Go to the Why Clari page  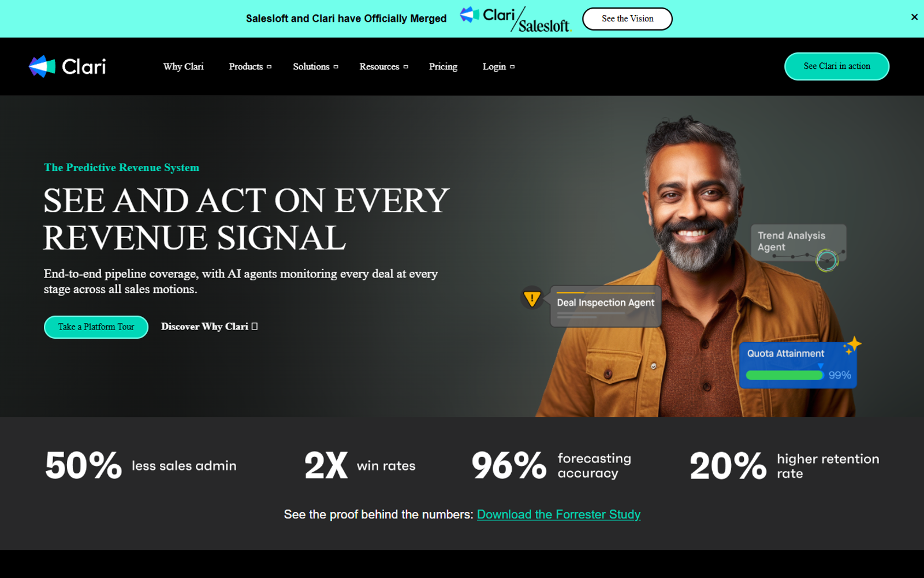point(183,66)
